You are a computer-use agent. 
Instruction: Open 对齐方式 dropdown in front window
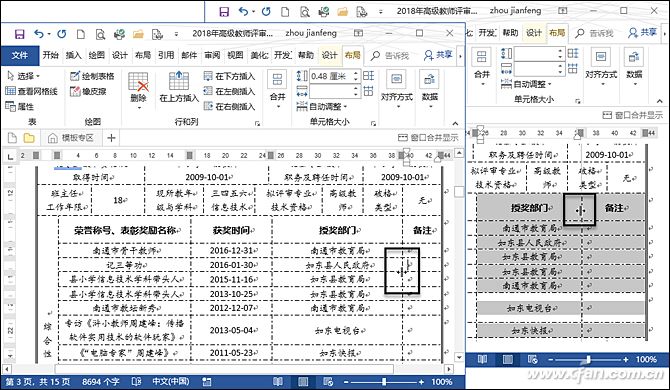[397, 90]
